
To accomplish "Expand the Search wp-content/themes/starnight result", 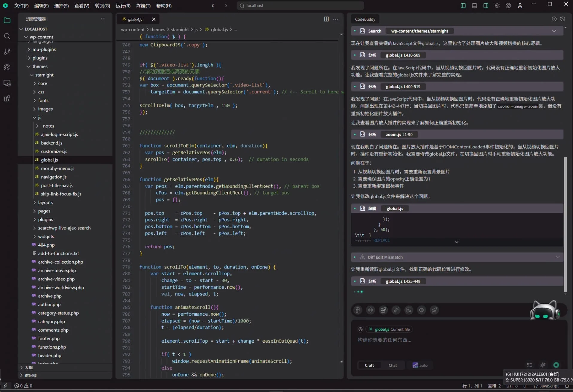I will coord(554,31).
